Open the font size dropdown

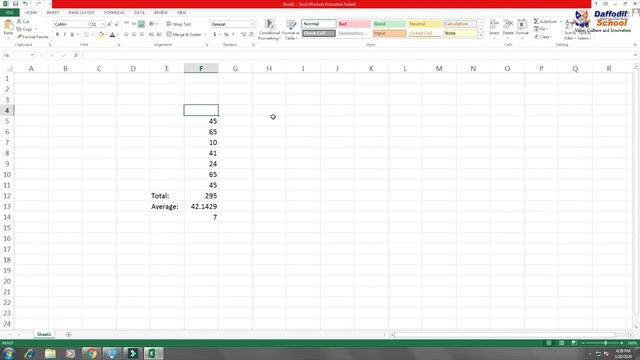pyautogui.click(x=102, y=24)
